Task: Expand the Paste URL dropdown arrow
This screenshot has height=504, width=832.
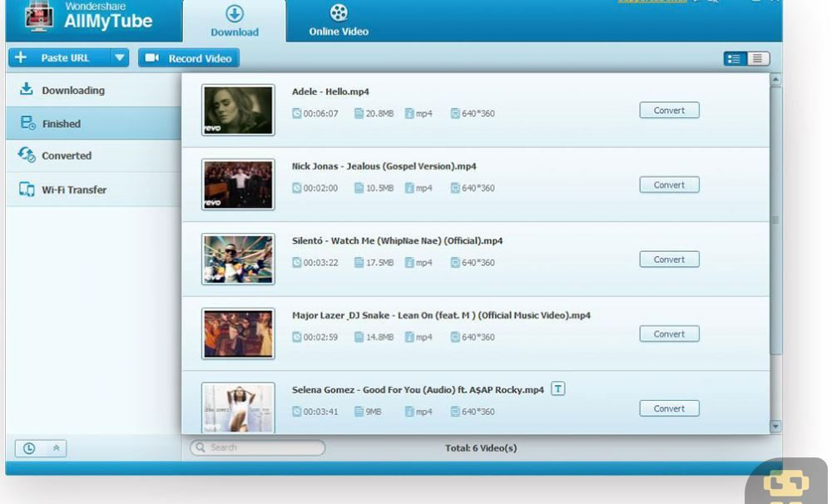Action: (120, 58)
